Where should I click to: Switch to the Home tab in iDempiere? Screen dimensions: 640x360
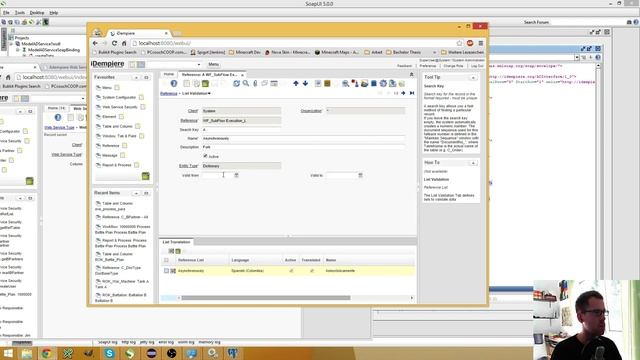tap(169, 74)
